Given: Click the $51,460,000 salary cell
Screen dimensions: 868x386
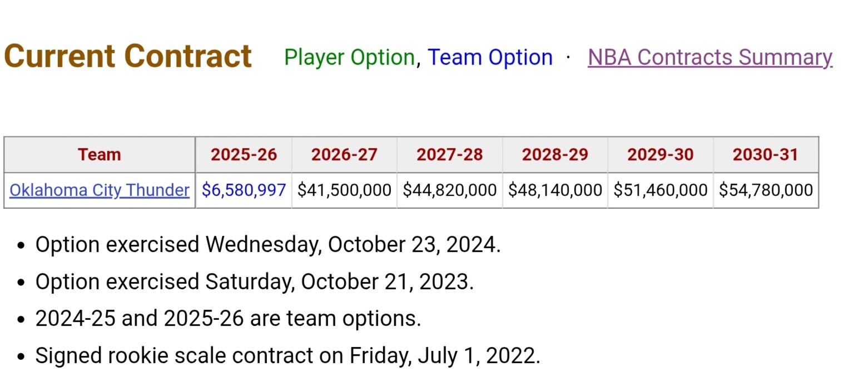Looking at the screenshot, I should coord(660,191).
